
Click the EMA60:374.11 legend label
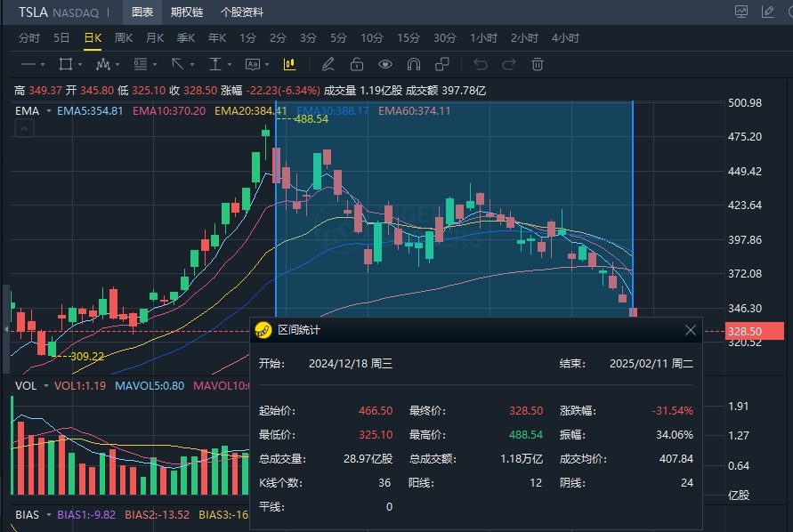(414, 110)
